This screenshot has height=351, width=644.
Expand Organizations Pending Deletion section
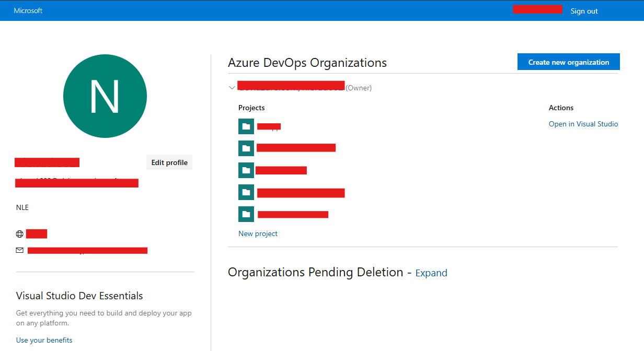431,273
